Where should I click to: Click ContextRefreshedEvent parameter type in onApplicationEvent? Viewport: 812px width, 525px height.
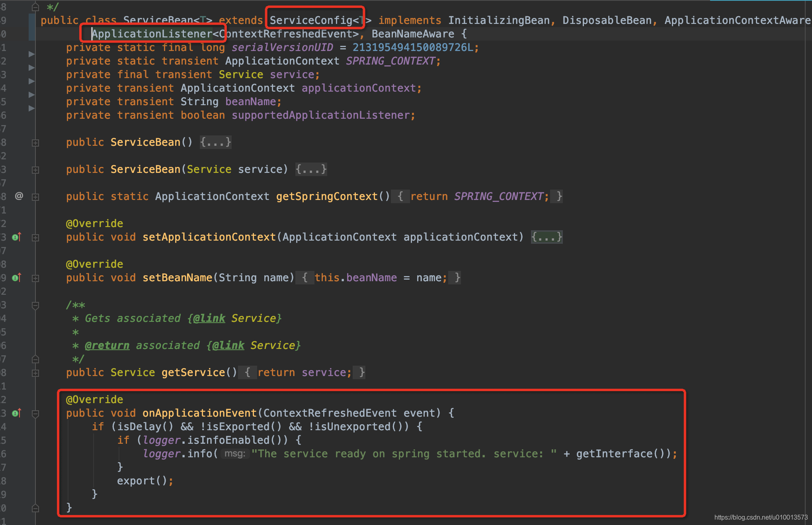(330, 413)
